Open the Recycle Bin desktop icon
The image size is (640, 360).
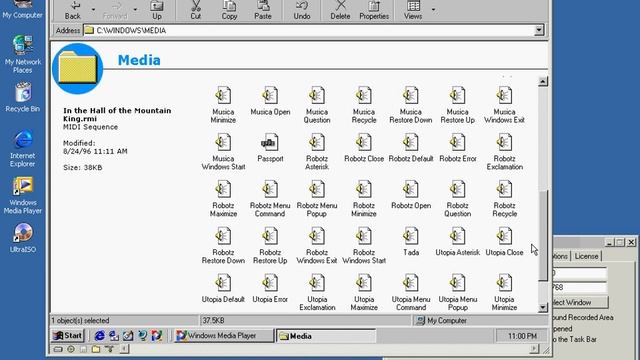(x=22, y=97)
